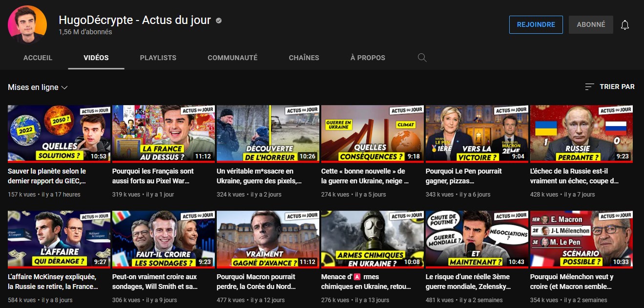Click the '274 k vues • il y a 5 jours' line
This screenshot has height=308, width=644.
pyautogui.click(x=353, y=195)
